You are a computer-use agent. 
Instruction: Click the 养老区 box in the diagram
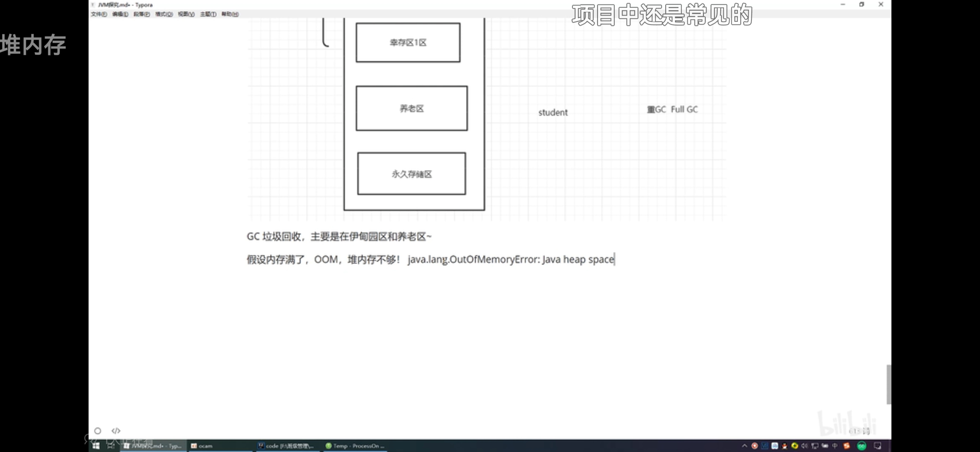(x=411, y=108)
